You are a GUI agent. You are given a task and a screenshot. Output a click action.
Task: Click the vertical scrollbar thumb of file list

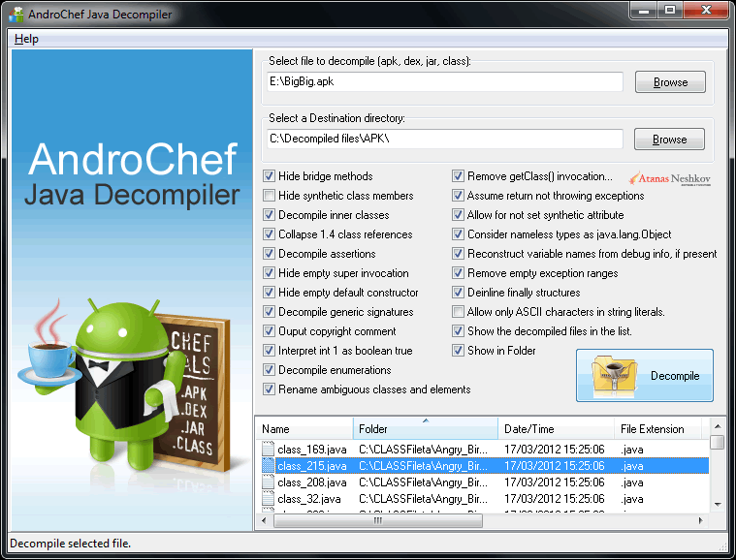(718, 442)
